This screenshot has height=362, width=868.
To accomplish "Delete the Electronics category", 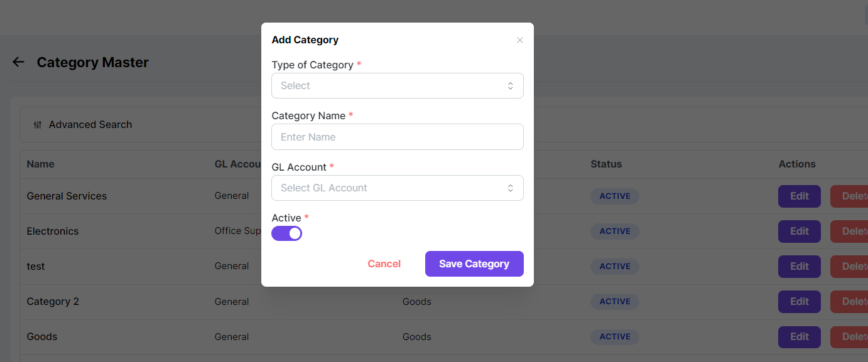I will coord(850,232).
